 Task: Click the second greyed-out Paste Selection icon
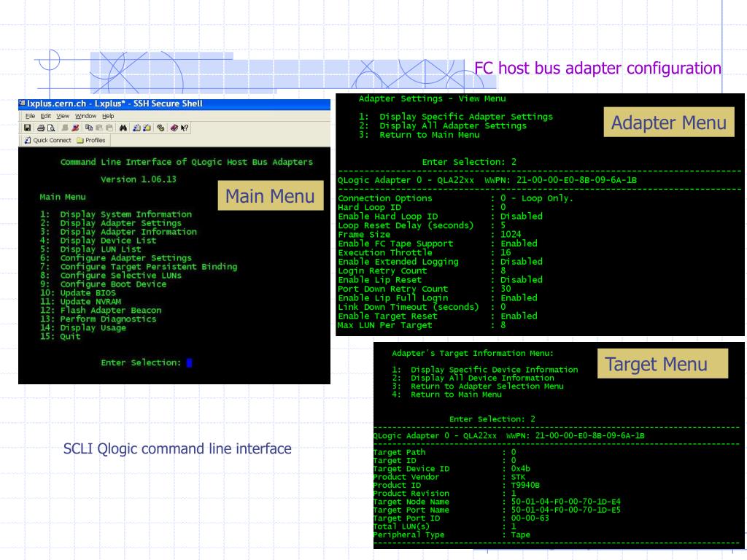pyautogui.click(x=109, y=128)
